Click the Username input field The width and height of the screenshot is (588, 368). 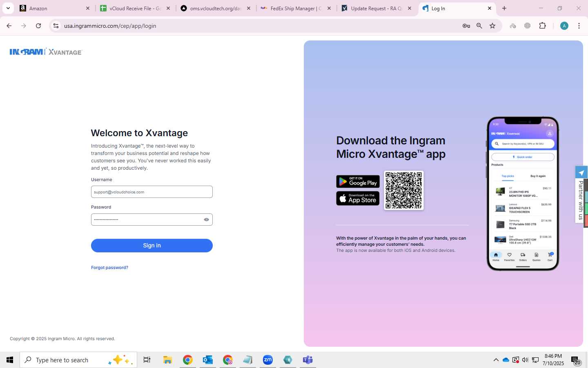tap(152, 192)
